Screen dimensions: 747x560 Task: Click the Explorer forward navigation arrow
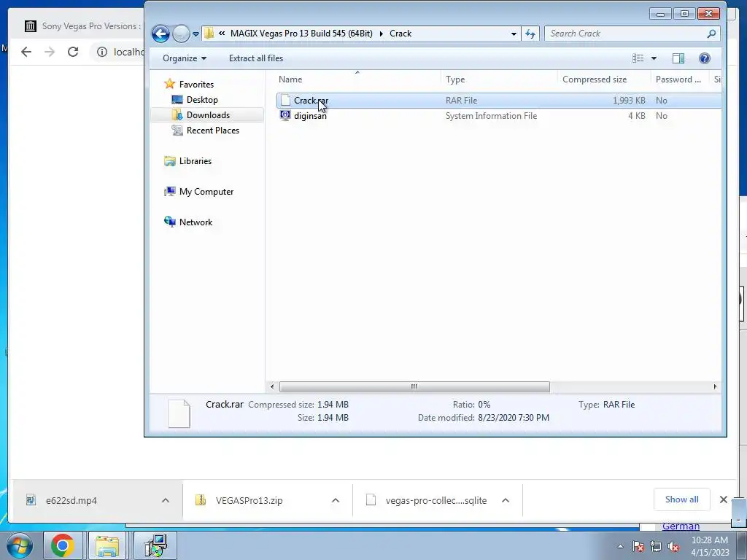click(x=181, y=34)
